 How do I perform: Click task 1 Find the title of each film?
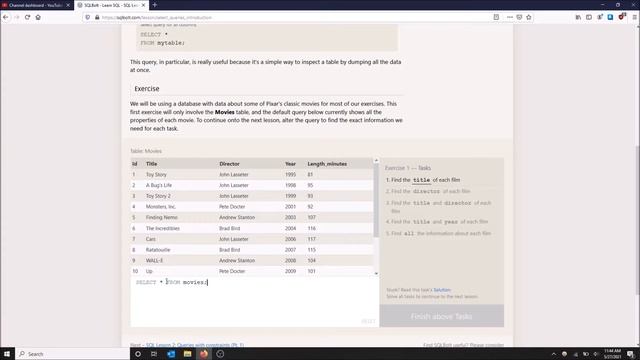point(423,180)
